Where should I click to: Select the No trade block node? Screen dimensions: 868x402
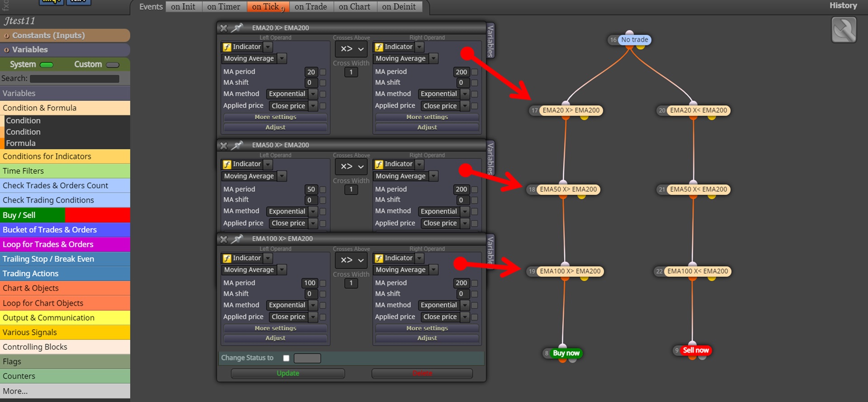(x=634, y=40)
